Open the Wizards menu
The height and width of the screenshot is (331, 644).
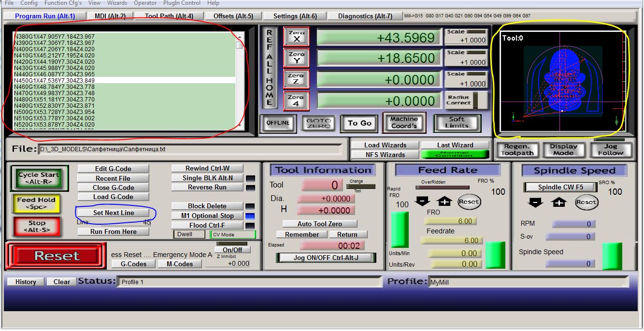117,3
